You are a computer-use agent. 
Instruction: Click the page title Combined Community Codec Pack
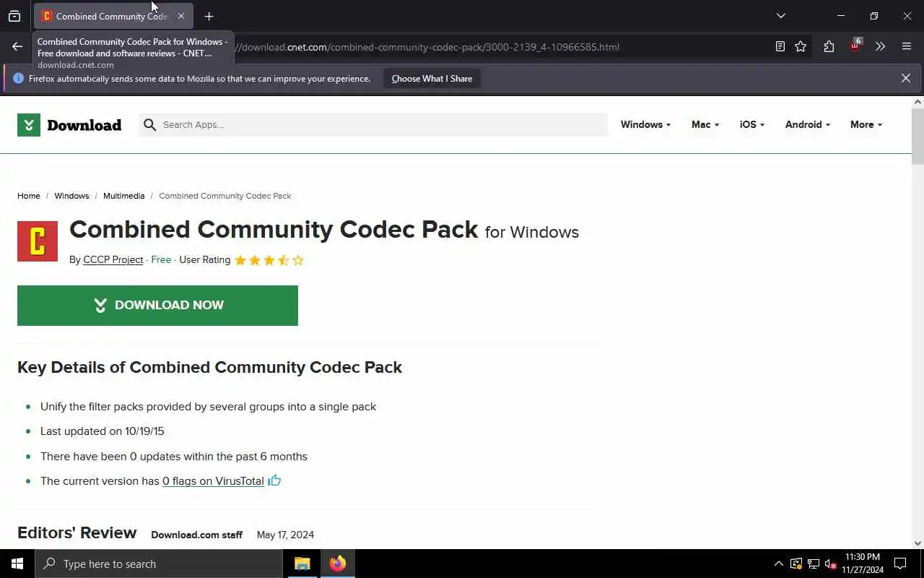point(274,229)
